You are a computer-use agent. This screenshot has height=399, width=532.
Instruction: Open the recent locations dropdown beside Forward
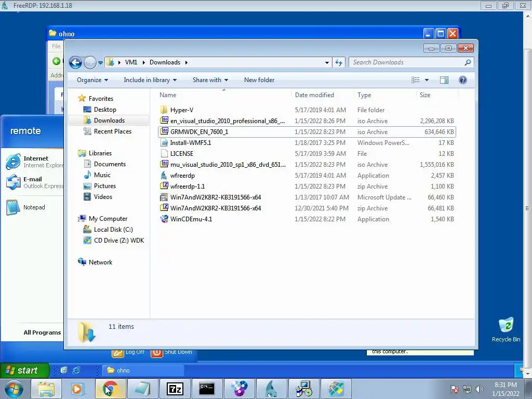pos(100,63)
